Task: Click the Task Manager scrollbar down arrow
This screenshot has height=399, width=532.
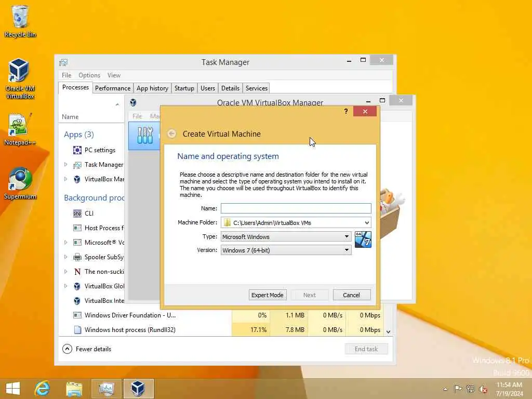Action: pos(389,332)
